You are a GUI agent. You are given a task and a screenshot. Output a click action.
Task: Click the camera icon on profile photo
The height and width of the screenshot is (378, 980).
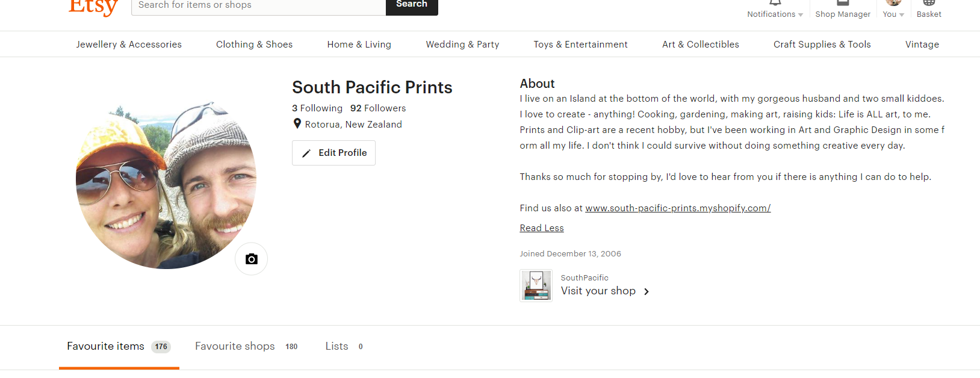pos(251,259)
